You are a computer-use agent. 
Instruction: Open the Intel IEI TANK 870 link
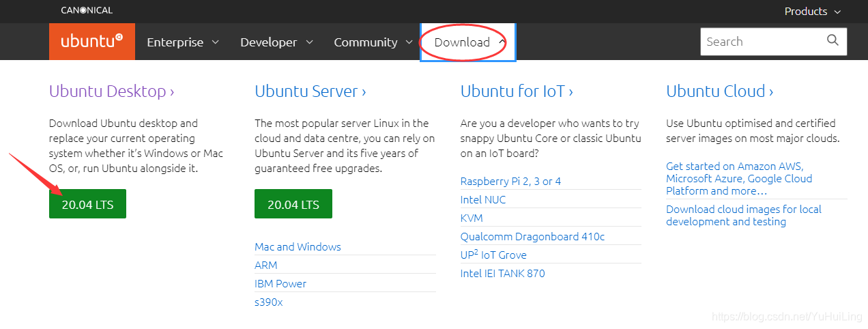(x=502, y=273)
